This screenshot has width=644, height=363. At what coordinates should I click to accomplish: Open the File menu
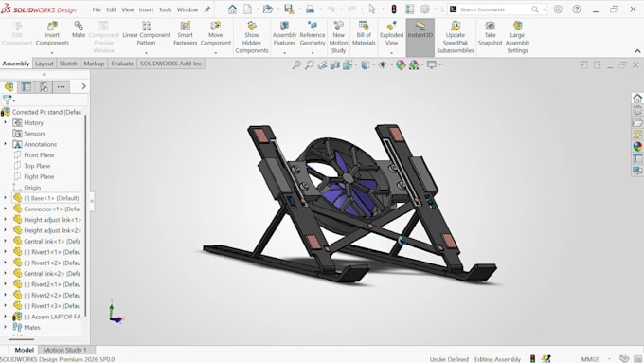(x=97, y=9)
